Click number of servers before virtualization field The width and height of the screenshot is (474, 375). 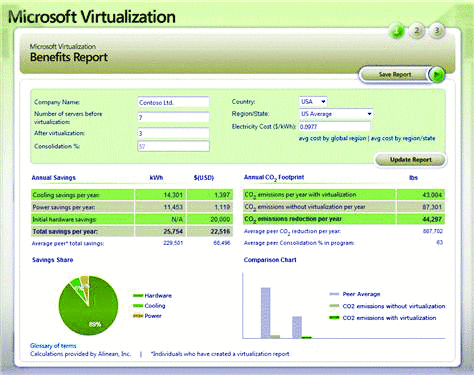tap(173, 117)
